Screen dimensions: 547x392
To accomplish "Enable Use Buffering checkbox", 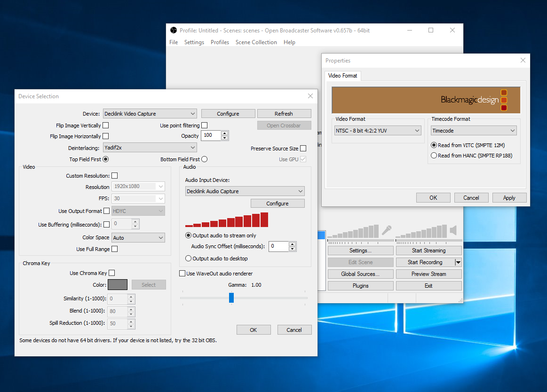I will pyautogui.click(x=106, y=224).
